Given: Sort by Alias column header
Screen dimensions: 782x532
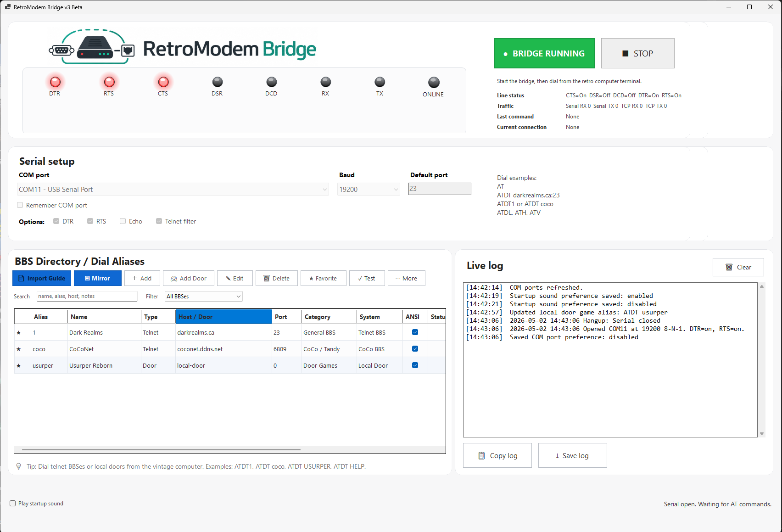Looking at the screenshot, I should tap(49, 317).
